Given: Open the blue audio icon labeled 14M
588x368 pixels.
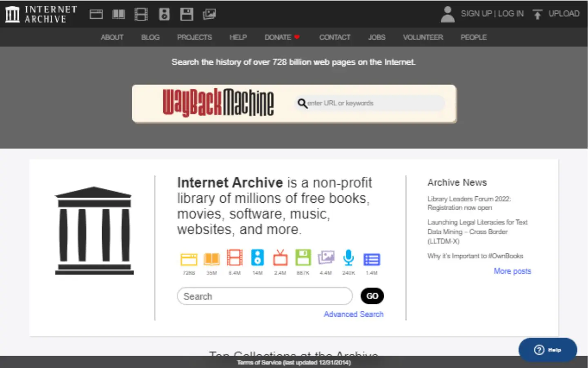Looking at the screenshot, I should pyautogui.click(x=257, y=258).
